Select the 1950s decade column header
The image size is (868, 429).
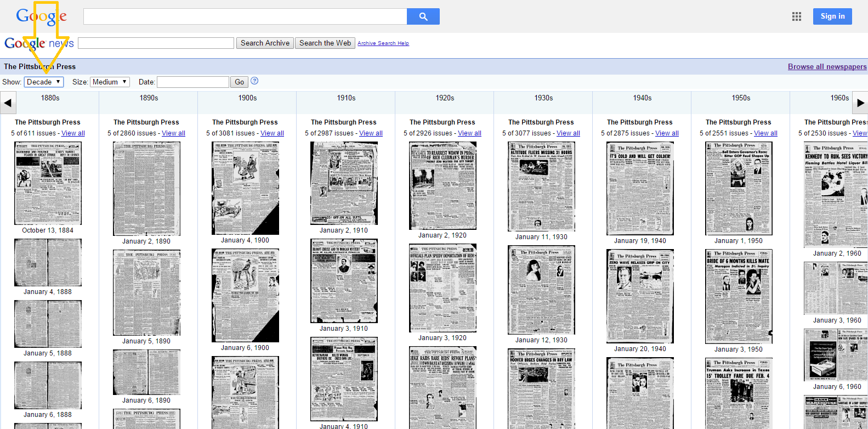(x=741, y=98)
